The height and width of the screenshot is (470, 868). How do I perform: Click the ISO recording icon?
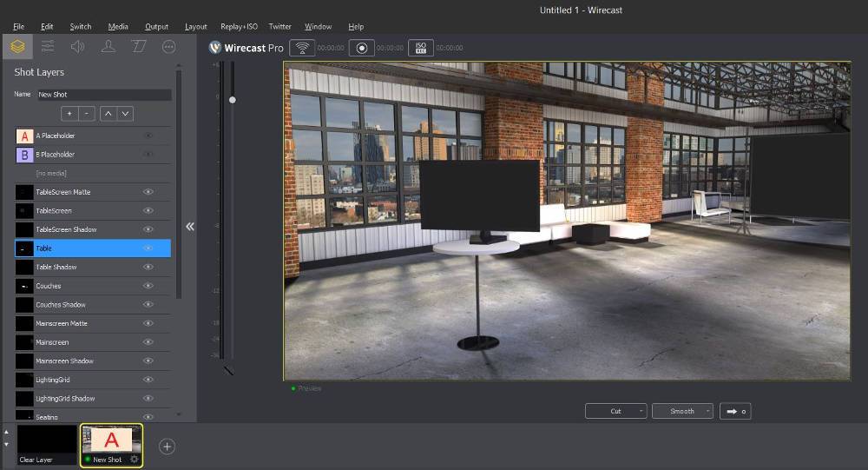coord(420,48)
